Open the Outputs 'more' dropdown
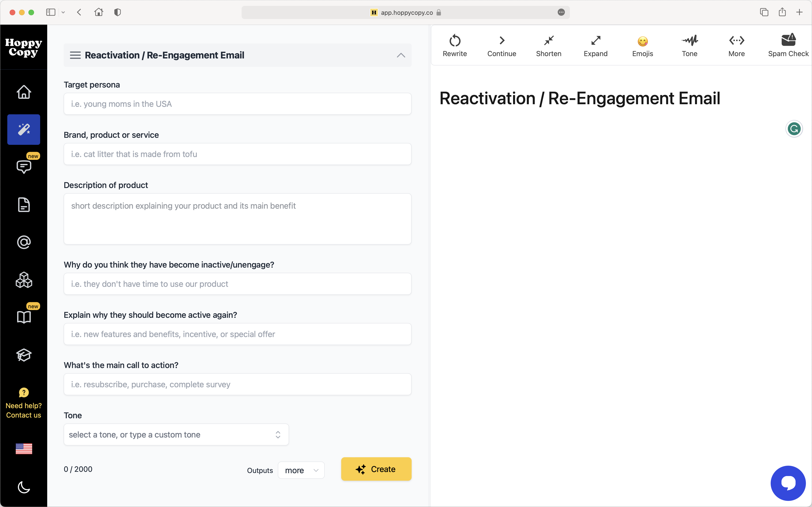812x507 pixels. coord(301,470)
